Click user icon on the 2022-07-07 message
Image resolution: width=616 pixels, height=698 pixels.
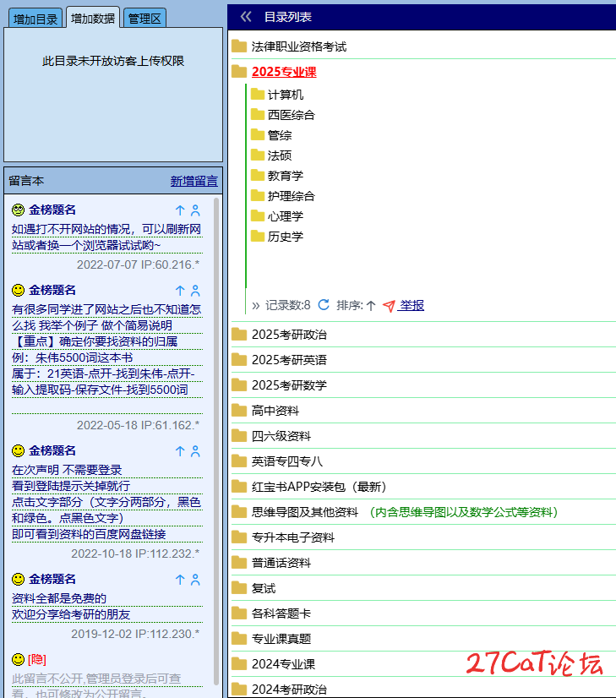pos(195,210)
